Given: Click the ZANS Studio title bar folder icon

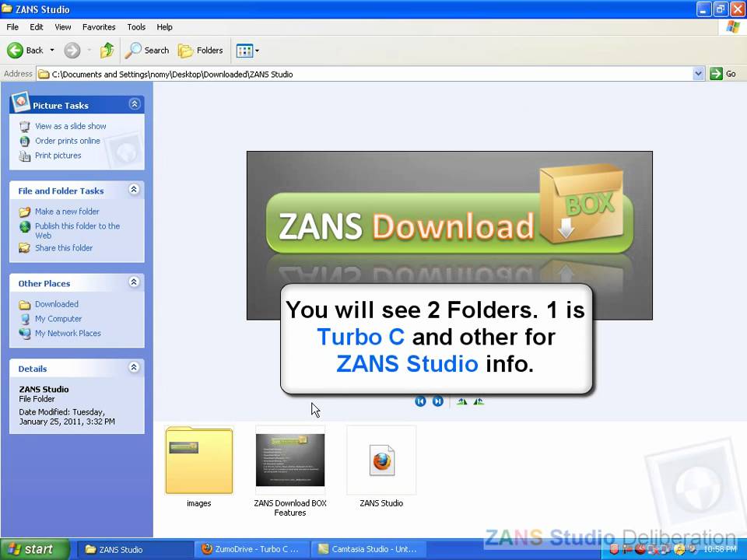Looking at the screenshot, I should click(7, 9).
